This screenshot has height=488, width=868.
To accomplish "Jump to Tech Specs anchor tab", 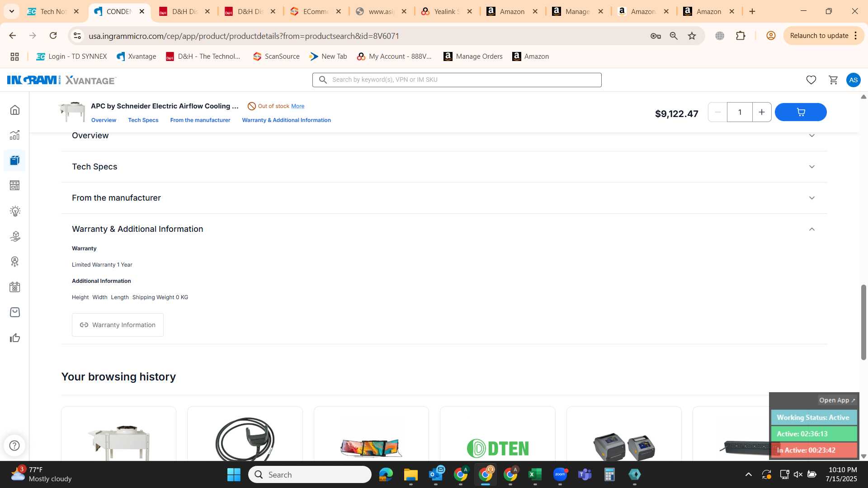I will (x=143, y=120).
